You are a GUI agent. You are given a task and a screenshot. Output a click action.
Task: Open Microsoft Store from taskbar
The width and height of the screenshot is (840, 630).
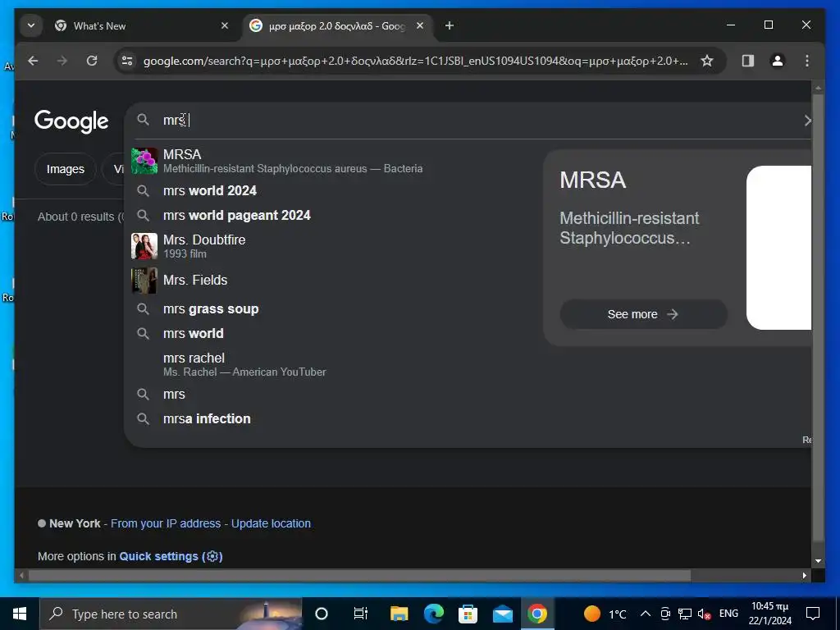point(468,614)
